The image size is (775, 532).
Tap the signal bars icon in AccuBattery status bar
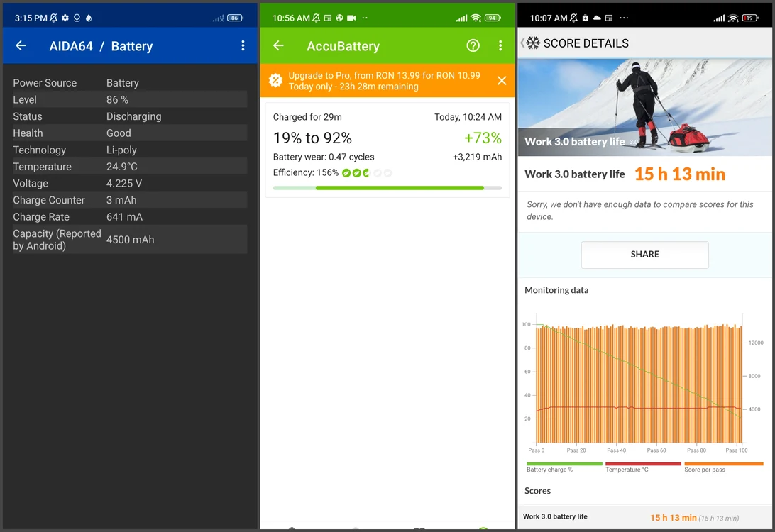click(x=461, y=18)
